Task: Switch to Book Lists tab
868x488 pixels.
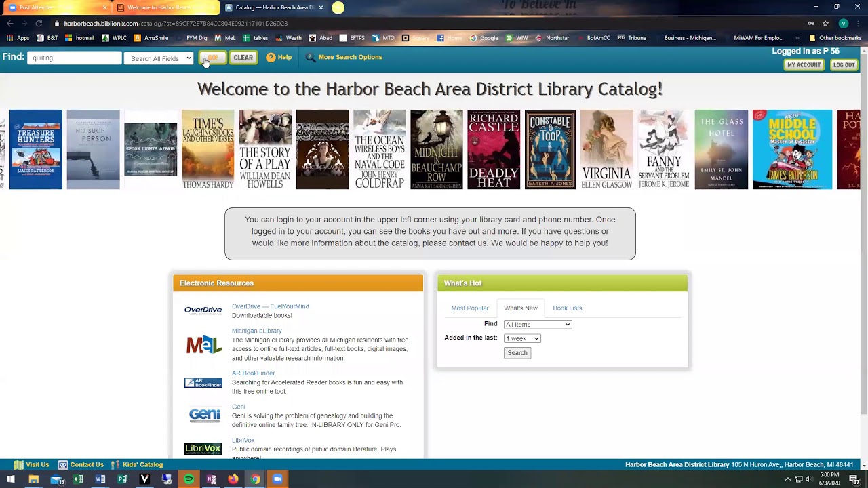Action: pos(567,308)
